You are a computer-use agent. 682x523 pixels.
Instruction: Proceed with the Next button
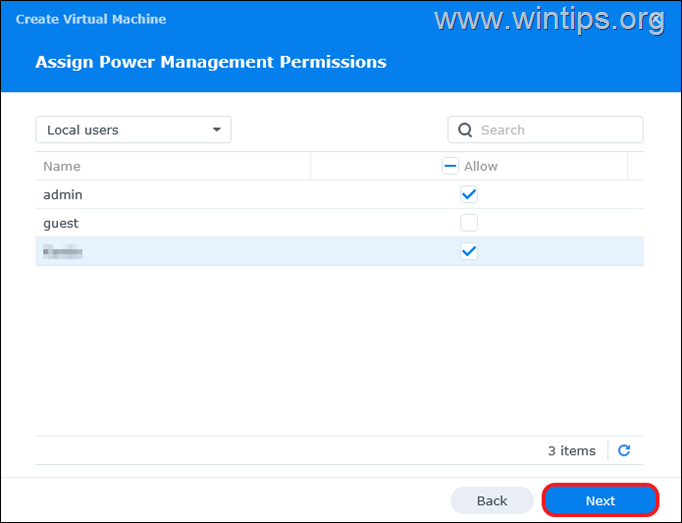point(600,500)
